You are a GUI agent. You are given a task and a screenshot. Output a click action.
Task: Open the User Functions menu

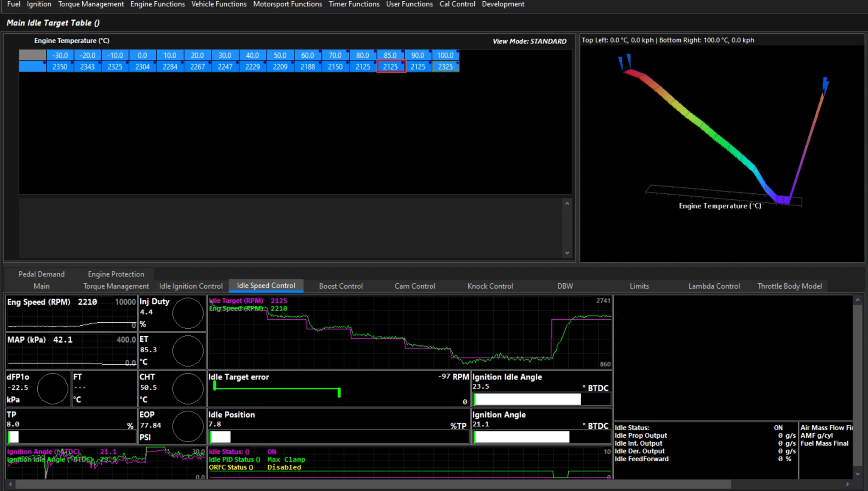pos(409,4)
